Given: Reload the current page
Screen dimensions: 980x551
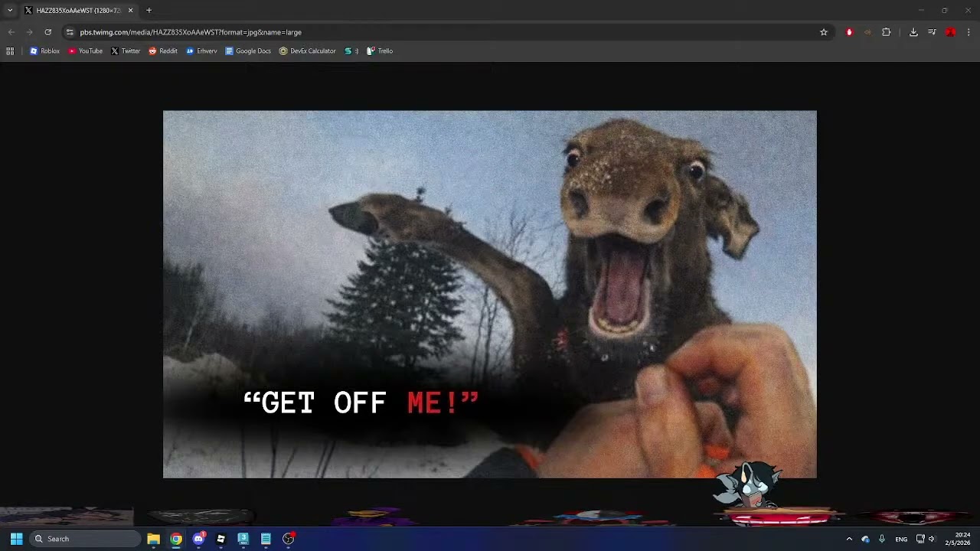Looking at the screenshot, I should [47, 32].
